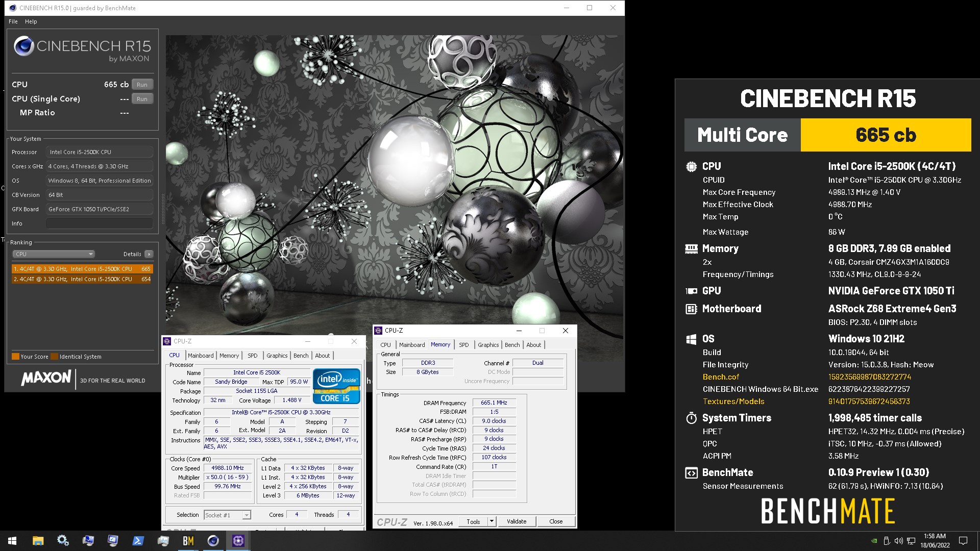The width and height of the screenshot is (980, 551).
Task: Open the volume control in system tray
Action: click(x=899, y=541)
